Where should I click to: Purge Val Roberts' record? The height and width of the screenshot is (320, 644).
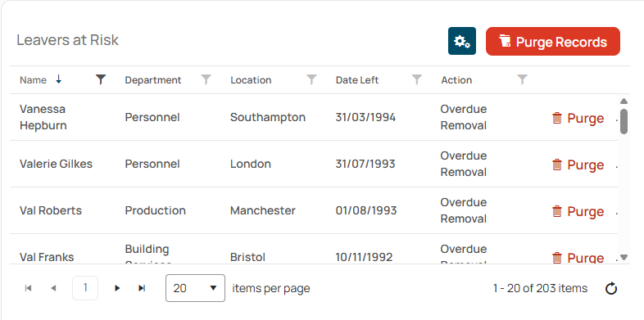[x=578, y=211]
